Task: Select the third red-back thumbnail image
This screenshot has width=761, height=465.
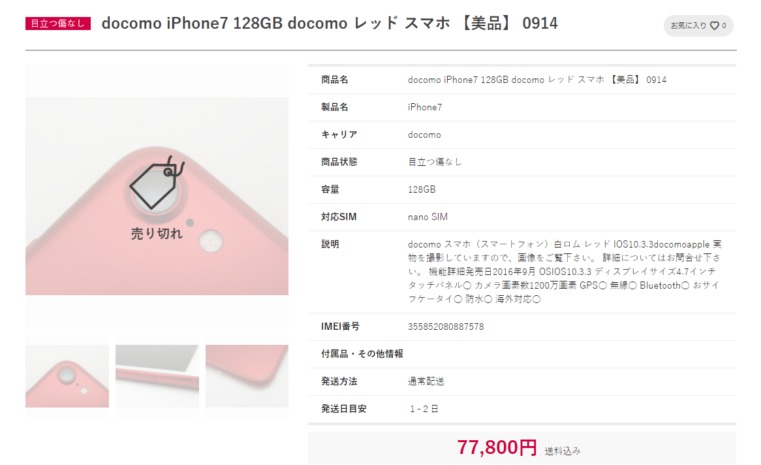Action: click(x=247, y=376)
